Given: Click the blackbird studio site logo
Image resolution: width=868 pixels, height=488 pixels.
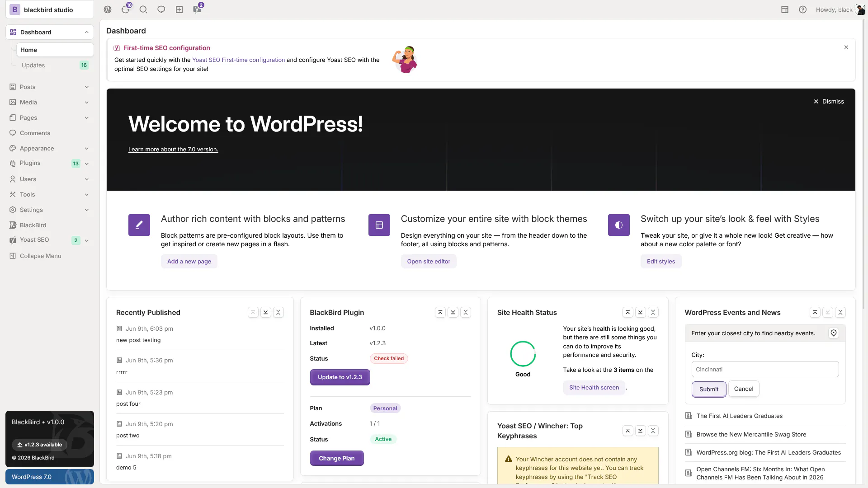Looking at the screenshot, I should pos(15,9).
